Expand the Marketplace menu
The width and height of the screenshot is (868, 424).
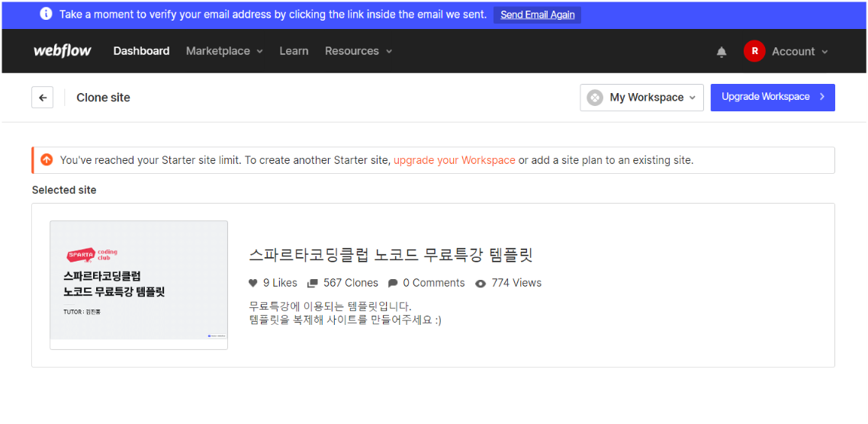click(225, 51)
